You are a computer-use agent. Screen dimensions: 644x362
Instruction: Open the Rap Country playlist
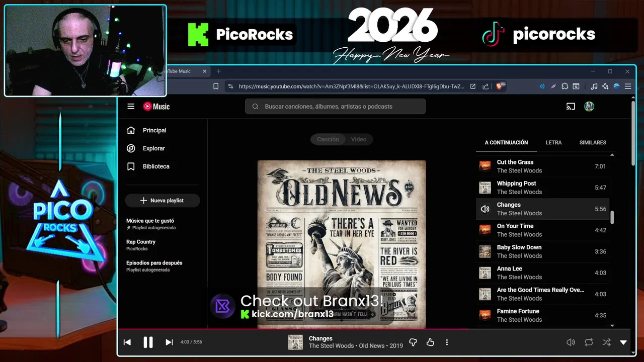pos(162,245)
